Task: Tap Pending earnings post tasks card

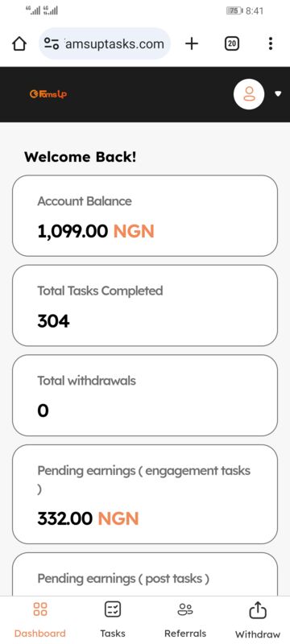Action: (x=145, y=574)
